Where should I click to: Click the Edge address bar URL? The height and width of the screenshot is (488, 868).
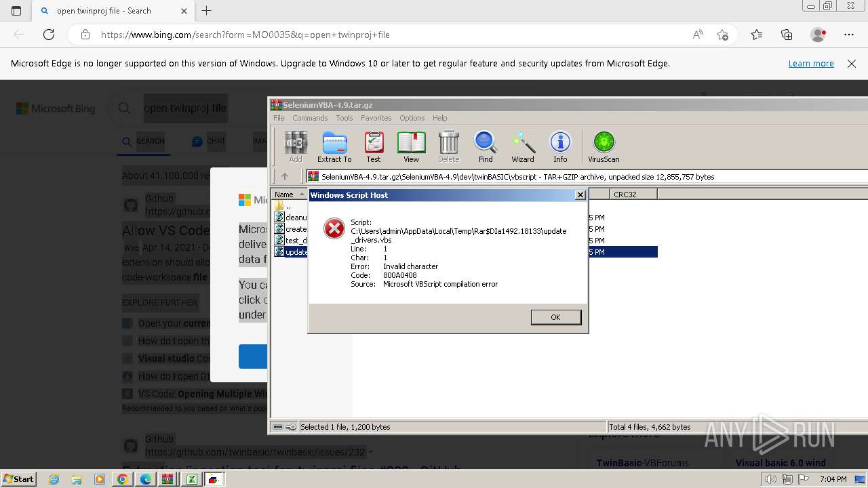coord(245,35)
